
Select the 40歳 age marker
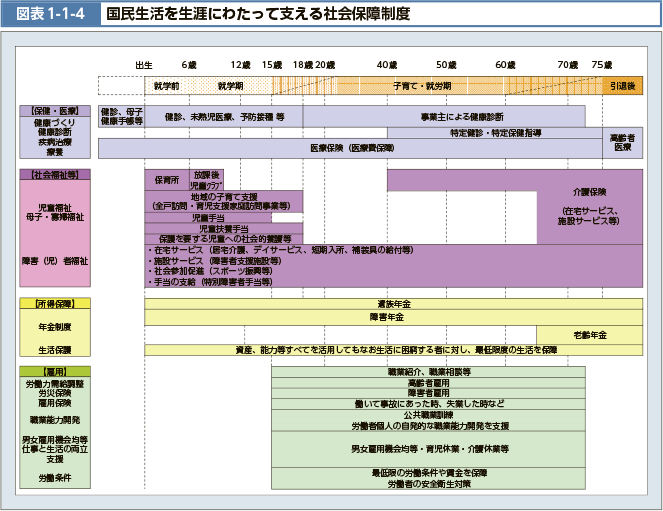point(387,64)
